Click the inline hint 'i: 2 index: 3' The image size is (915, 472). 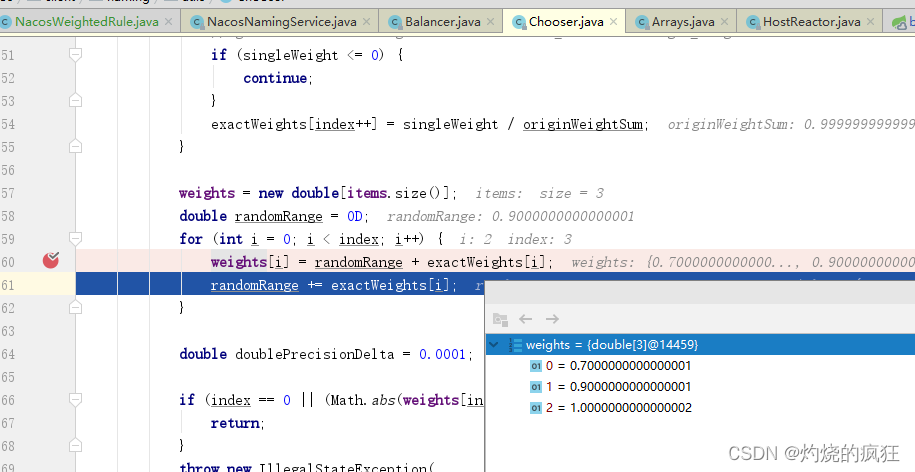click(515, 239)
